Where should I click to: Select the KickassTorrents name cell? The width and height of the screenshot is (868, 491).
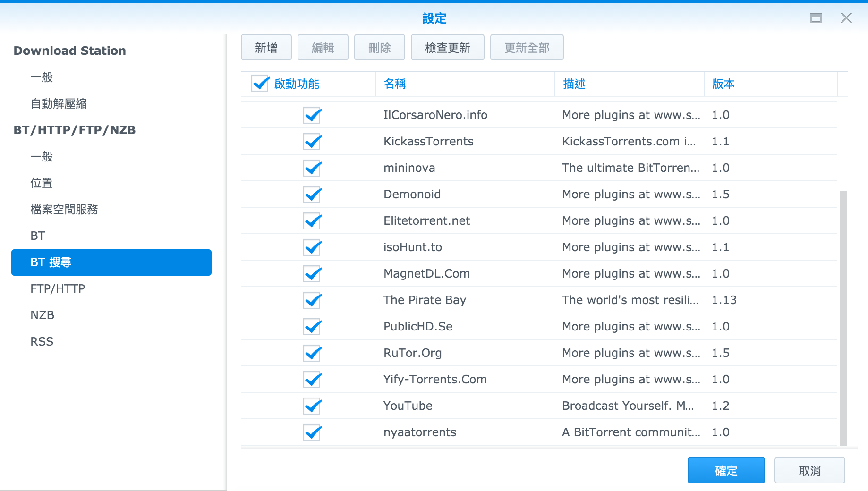[428, 142]
